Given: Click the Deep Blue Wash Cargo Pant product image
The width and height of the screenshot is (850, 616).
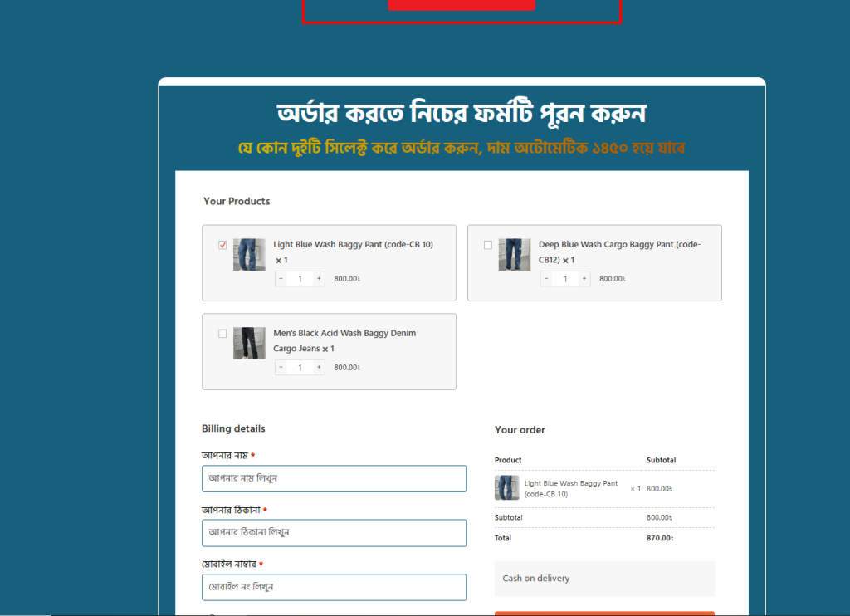Looking at the screenshot, I should click(x=515, y=255).
